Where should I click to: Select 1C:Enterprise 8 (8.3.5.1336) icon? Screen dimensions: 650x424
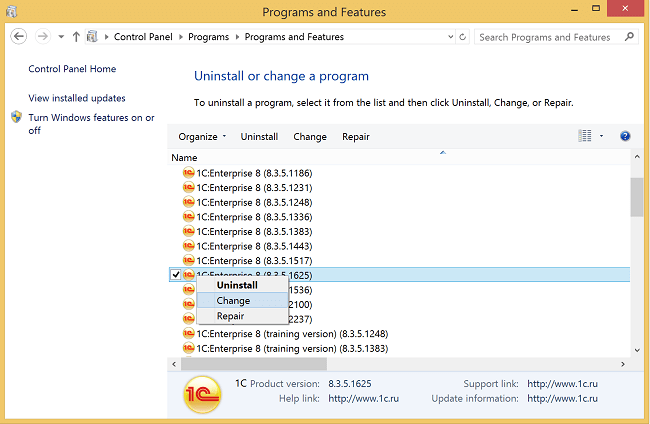point(189,216)
